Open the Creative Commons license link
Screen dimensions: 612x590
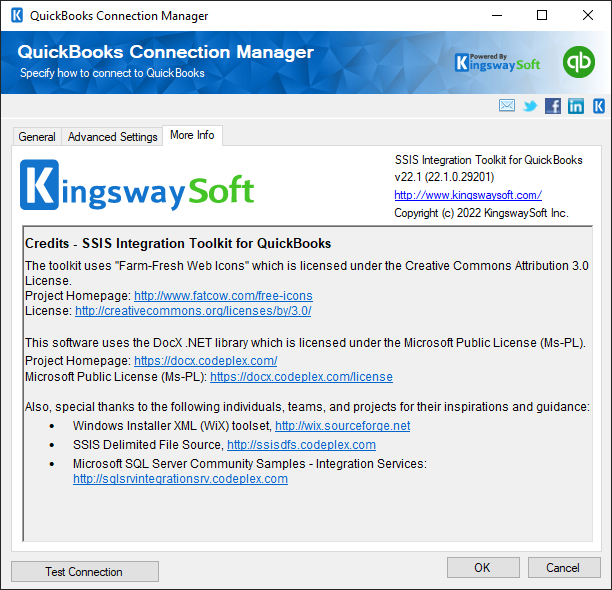click(193, 311)
